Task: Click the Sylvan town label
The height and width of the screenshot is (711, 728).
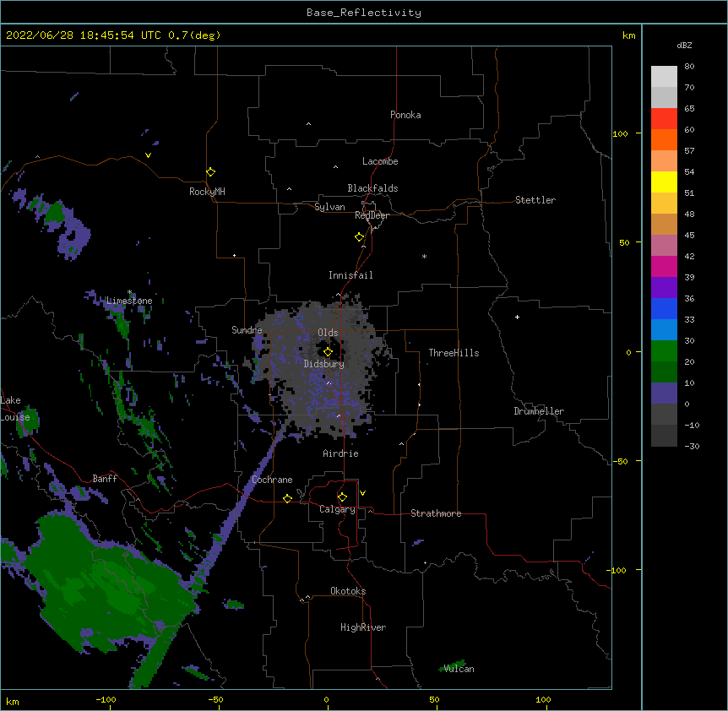Action: coord(329,207)
